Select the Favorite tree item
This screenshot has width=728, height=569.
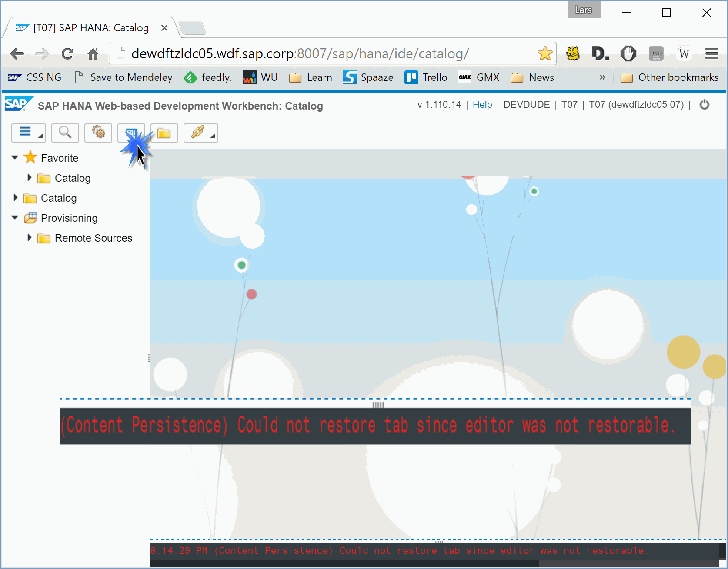60,158
